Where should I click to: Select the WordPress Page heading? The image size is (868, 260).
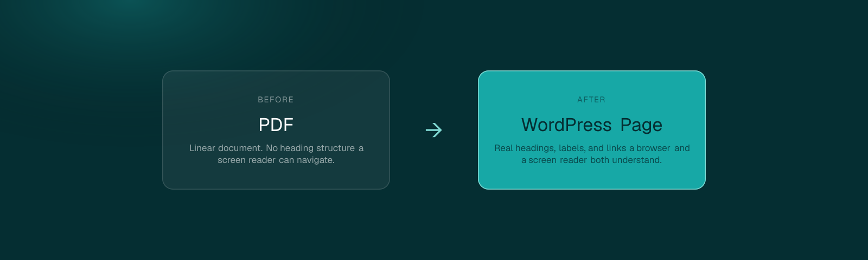tap(592, 125)
